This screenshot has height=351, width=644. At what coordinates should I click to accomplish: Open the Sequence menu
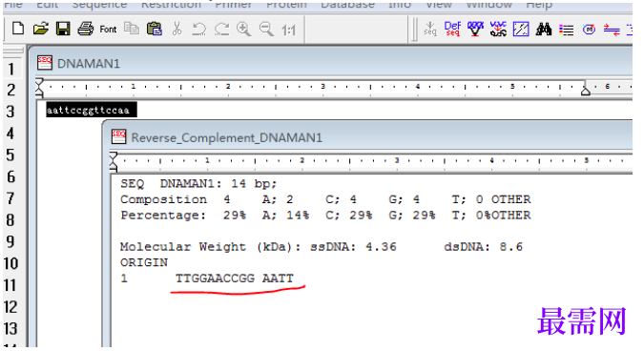pos(99,5)
